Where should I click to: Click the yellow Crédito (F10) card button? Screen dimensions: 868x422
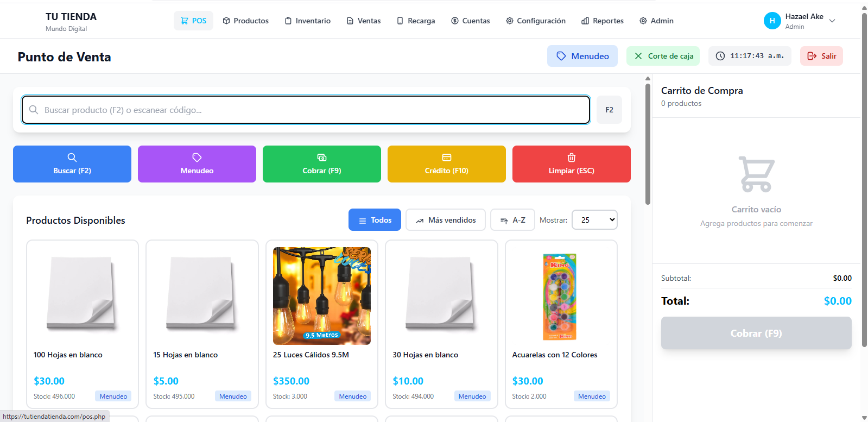point(446,164)
